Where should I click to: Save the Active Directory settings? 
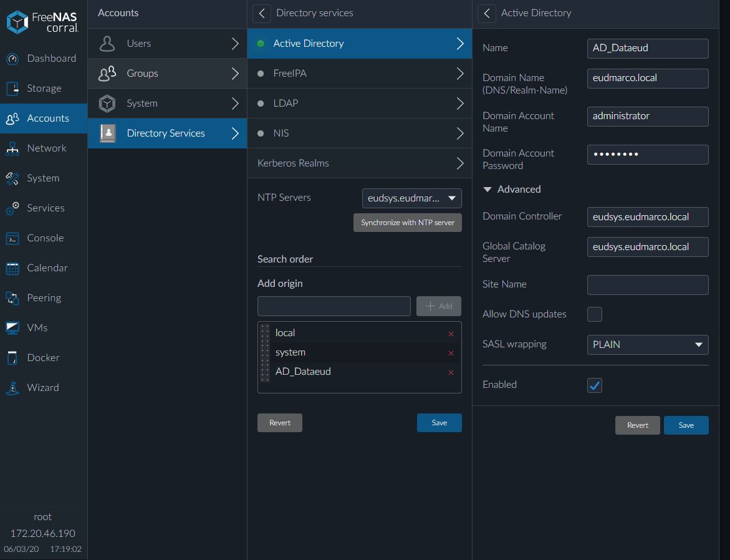click(x=686, y=425)
